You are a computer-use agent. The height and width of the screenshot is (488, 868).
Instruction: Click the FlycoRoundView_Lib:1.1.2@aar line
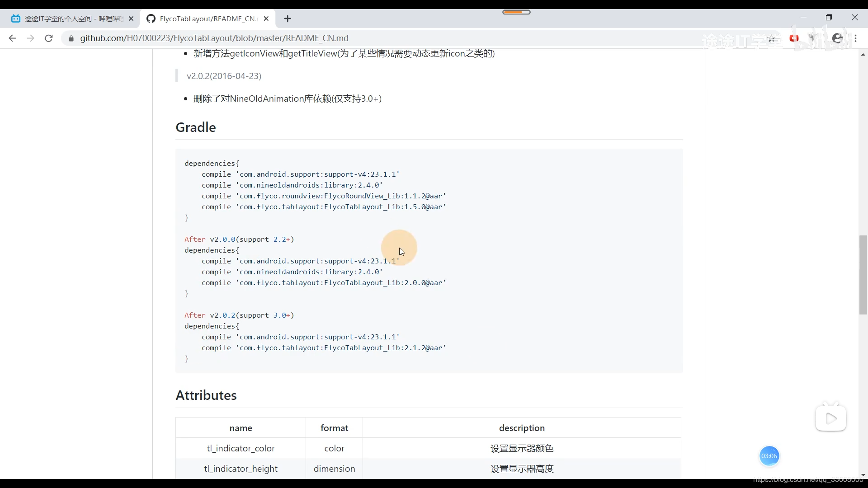pyautogui.click(x=324, y=196)
